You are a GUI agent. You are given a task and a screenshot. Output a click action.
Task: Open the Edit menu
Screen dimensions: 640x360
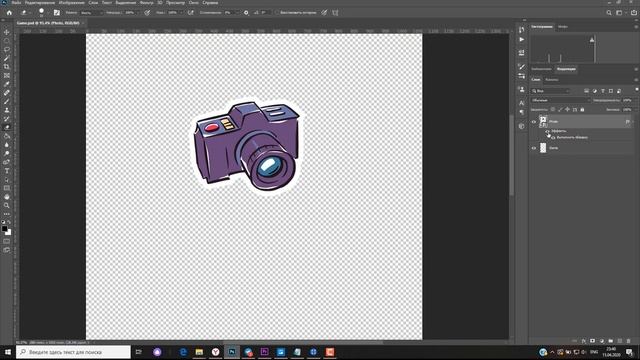coord(40,2)
